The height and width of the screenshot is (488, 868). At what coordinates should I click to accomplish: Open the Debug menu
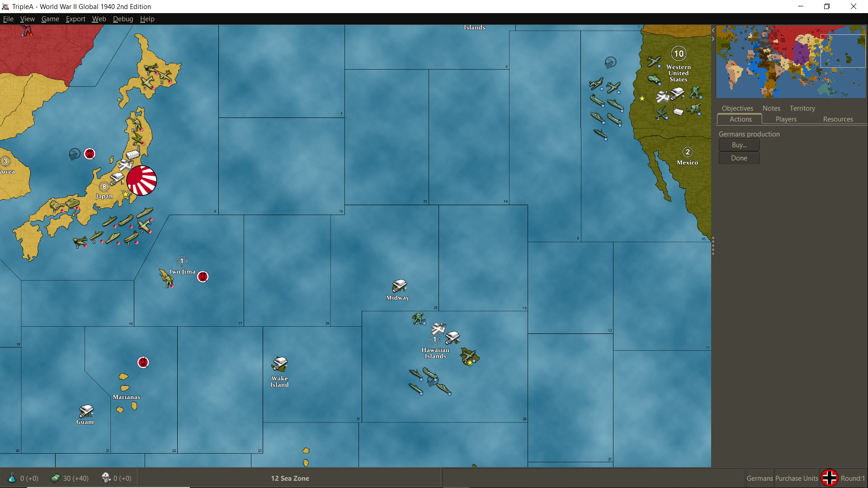(x=123, y=19)
